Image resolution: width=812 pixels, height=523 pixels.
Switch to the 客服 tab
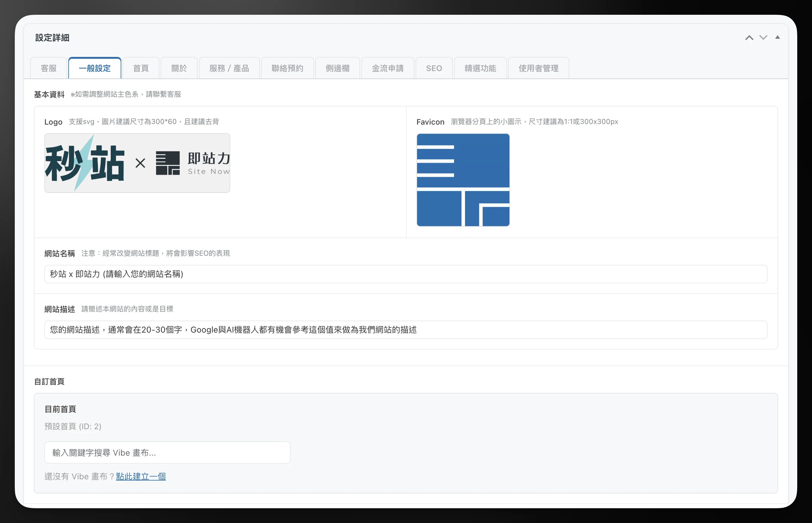point(49,68)
